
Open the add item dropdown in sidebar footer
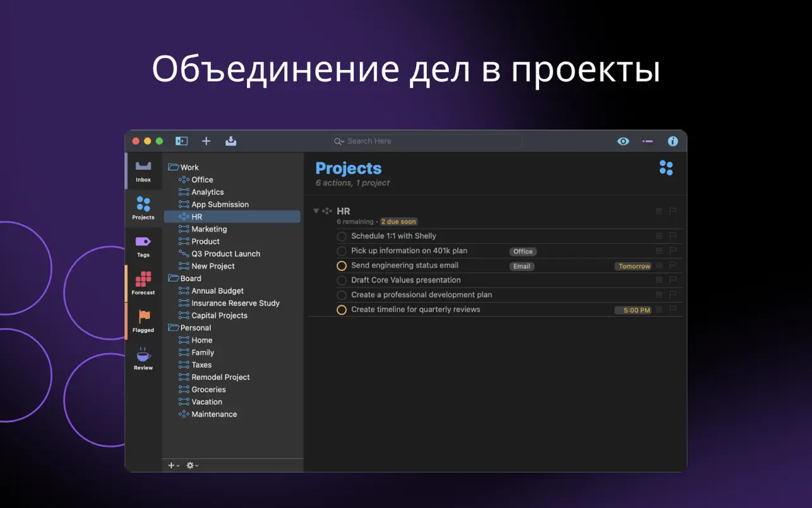(x=174, y=466)
